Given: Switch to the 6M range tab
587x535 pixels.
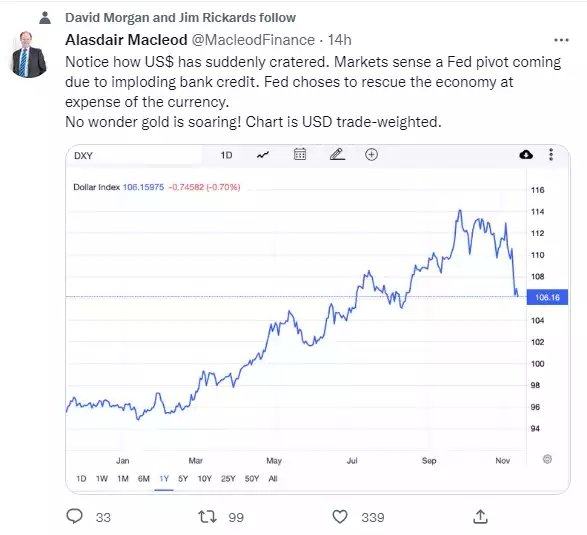Looking at the screenshot, I should click(x=144, y=478).
